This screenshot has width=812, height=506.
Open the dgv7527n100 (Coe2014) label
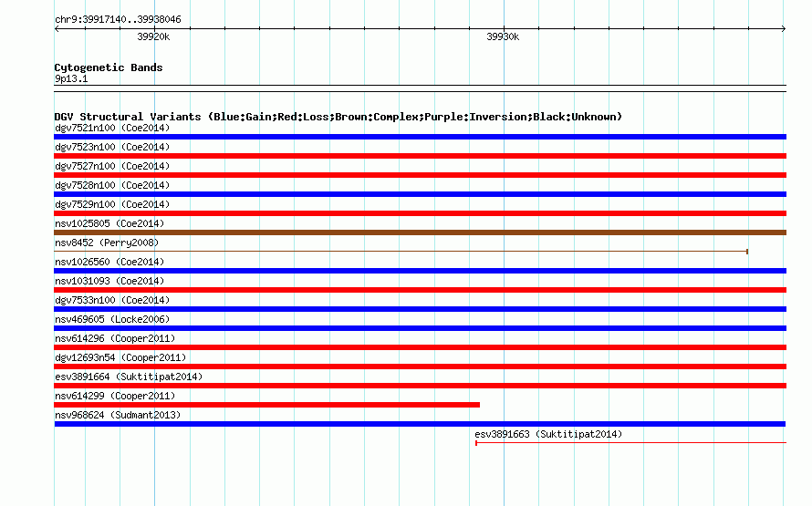click(x=112, y=166)
